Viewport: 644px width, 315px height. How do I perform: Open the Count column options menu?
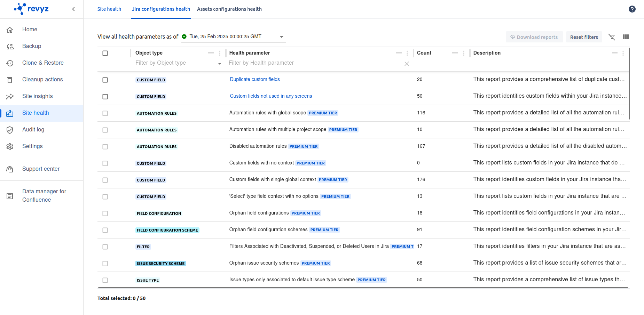463,53
